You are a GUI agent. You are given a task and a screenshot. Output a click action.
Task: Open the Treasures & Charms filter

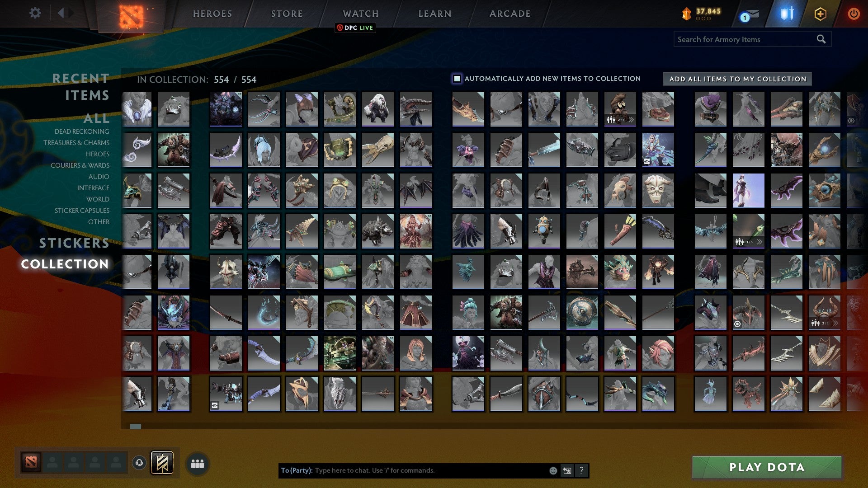(x=77, y=143)
